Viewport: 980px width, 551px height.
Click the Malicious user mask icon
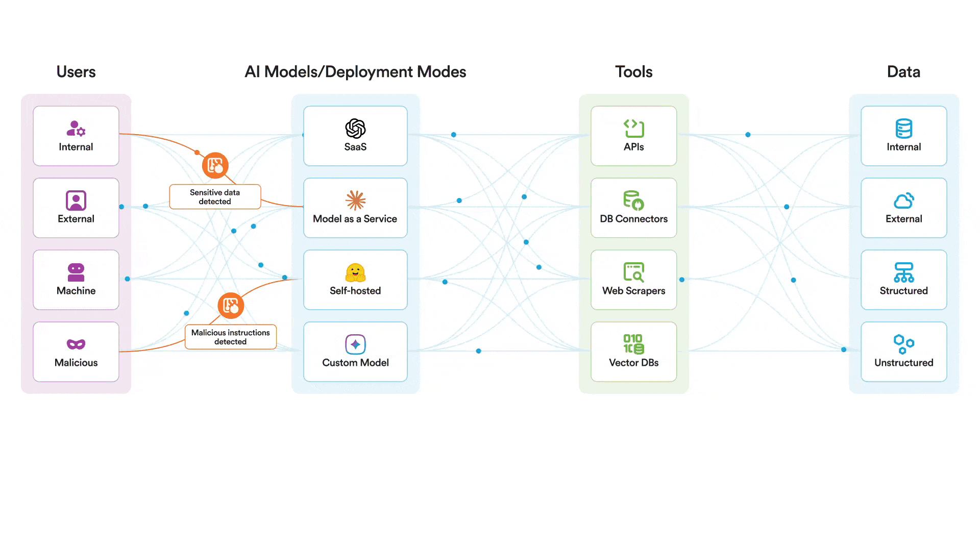point(76,344)
